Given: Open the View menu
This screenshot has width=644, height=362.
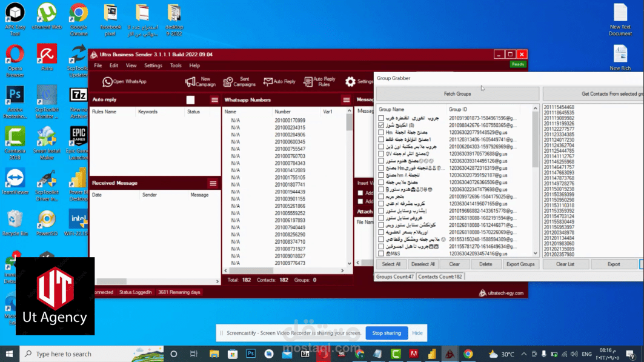Looking at the screenshot, I should [x=131, y=65].
